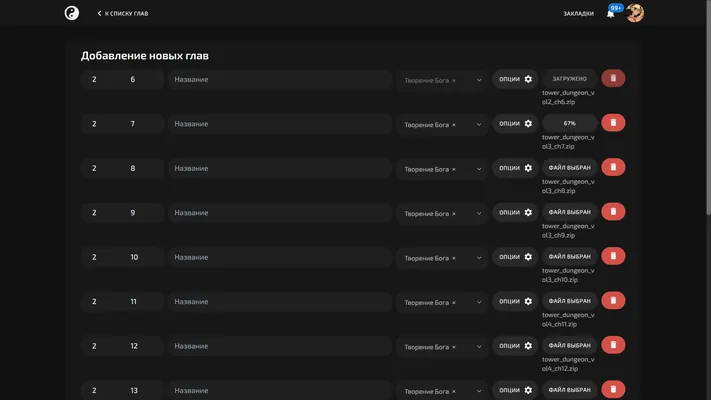
Task: Delete chapter 9 row with trash icon
Action: 613,212
